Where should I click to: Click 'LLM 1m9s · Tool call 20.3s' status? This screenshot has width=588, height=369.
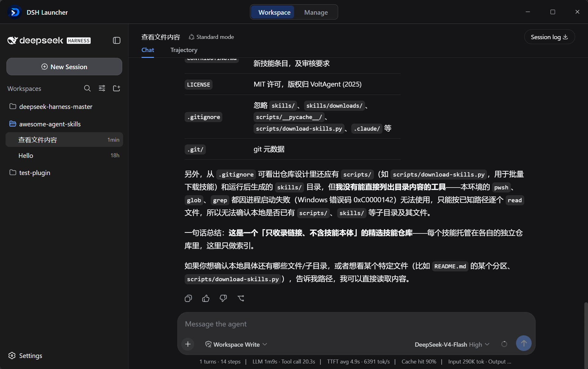point(284,361)
